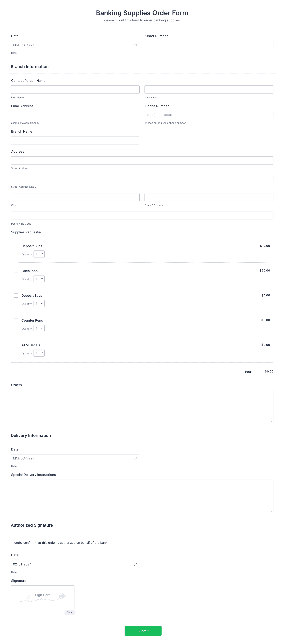The height and width of the screenshot is (644, 284).
Task: Expand ATM Decals quantity dropdown
Action: 39,353
